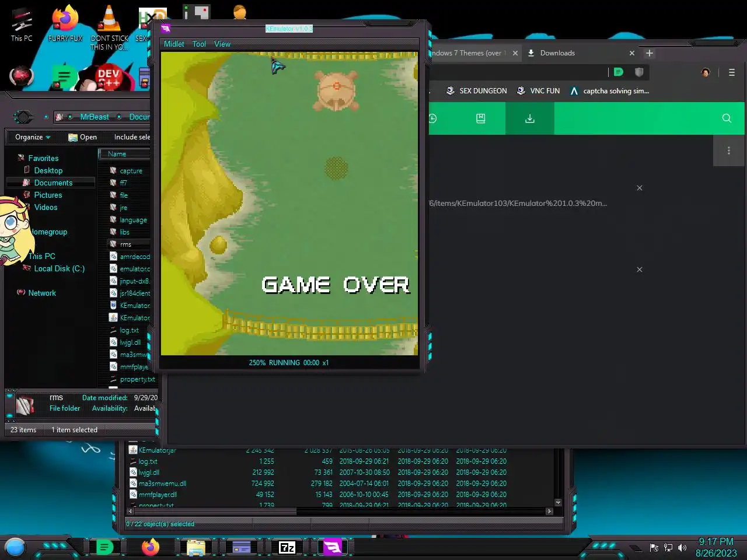Click the Start orb on taskbar
Viewport: 747px width, 560px height.
(15, 547)
